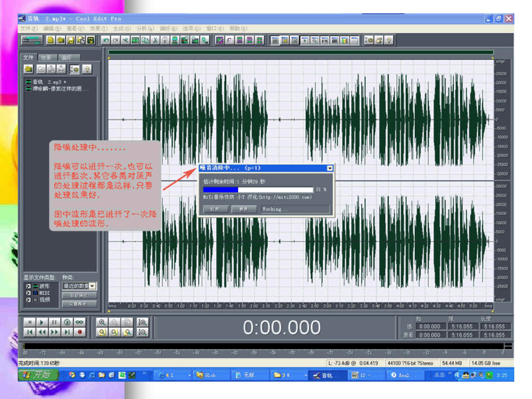Fast forward with the double-arrow button
The height and width of the screenshot is (399, 532).
[x=54, y=332]
